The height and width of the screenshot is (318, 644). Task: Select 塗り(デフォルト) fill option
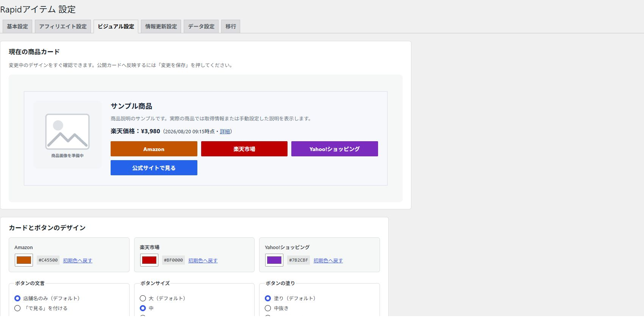click(x=268, y=298)
